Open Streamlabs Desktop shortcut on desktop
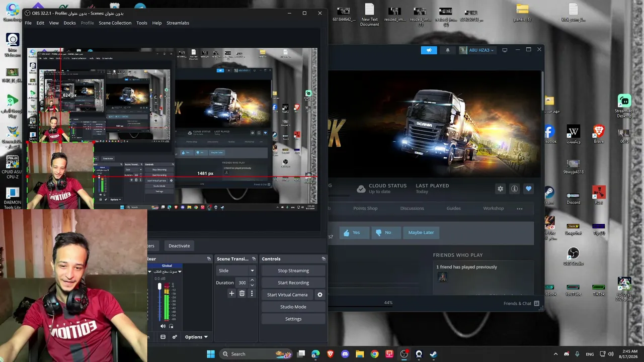Screen dimensions: 644x362 tap(624, 106)
